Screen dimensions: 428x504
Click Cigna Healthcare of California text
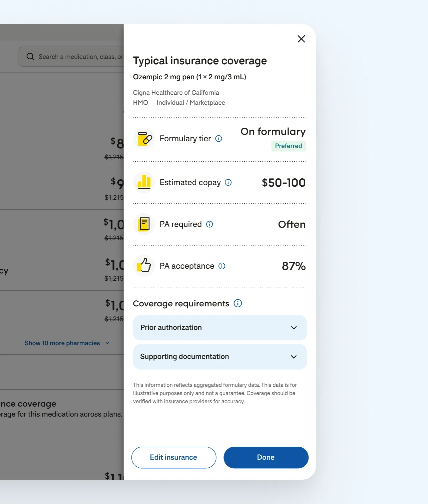pyautogui.click(x=176, y=93)
